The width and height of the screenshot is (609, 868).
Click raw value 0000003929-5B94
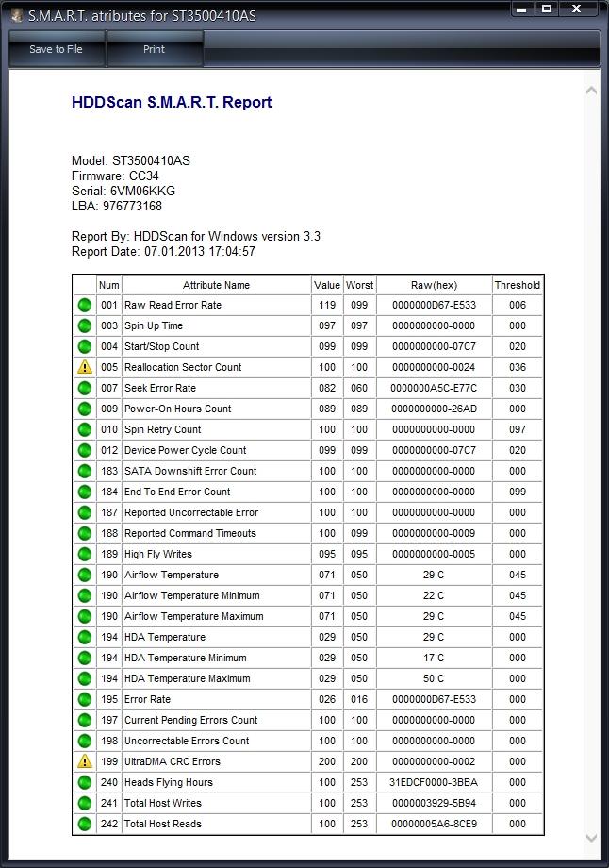click(434, 803)
